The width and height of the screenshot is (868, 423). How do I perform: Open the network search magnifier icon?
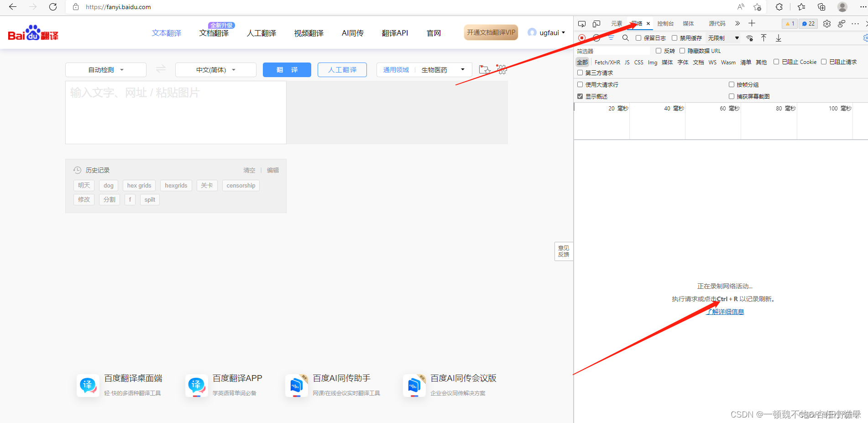coord(625,38)
